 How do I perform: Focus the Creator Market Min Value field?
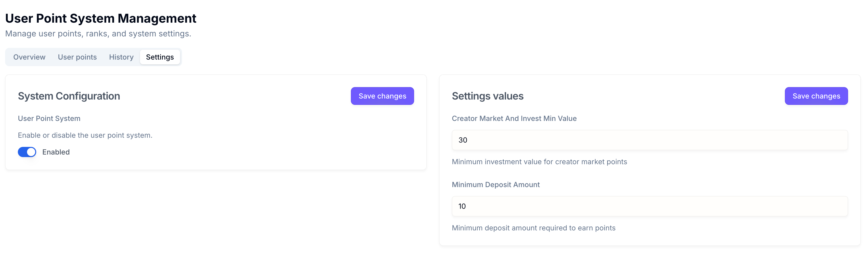click(649, 140)
